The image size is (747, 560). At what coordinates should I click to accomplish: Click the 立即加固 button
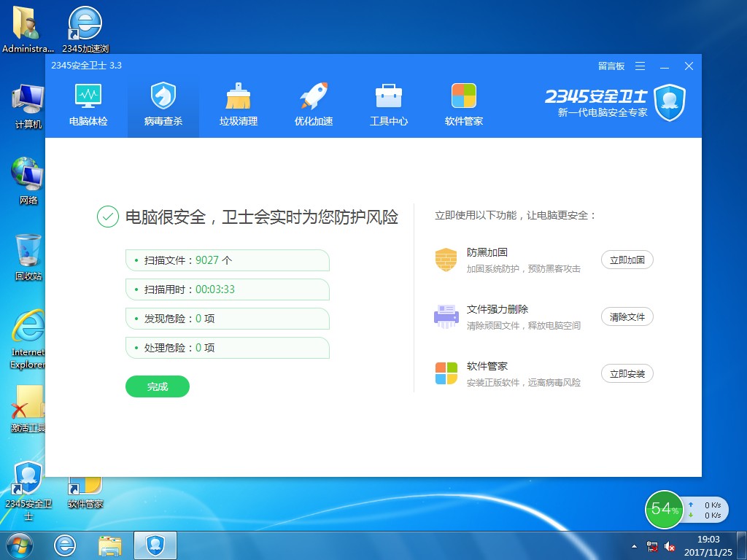click(x=627, y=260)
